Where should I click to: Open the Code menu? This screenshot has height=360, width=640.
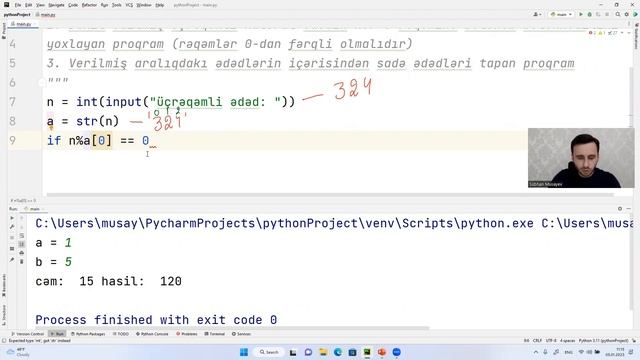tap(73, 5)
